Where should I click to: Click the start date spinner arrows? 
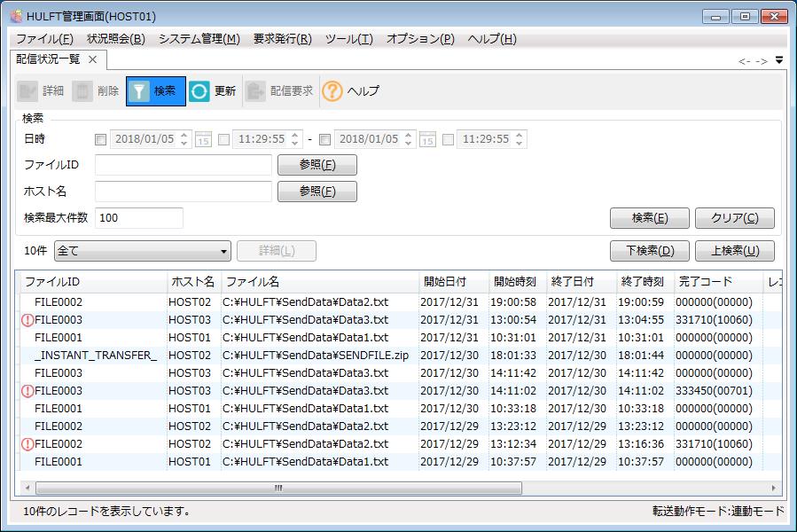tap(184, 139)
